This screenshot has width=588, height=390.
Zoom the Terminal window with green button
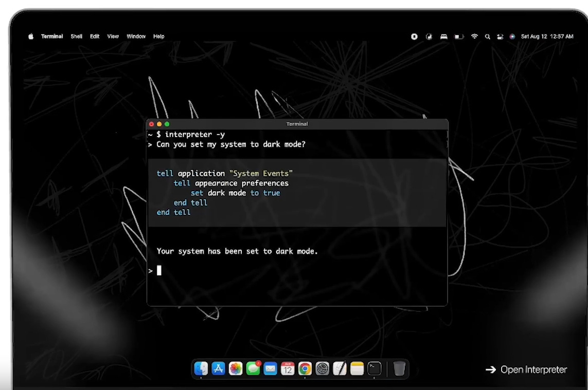click(x=167, y=124)
